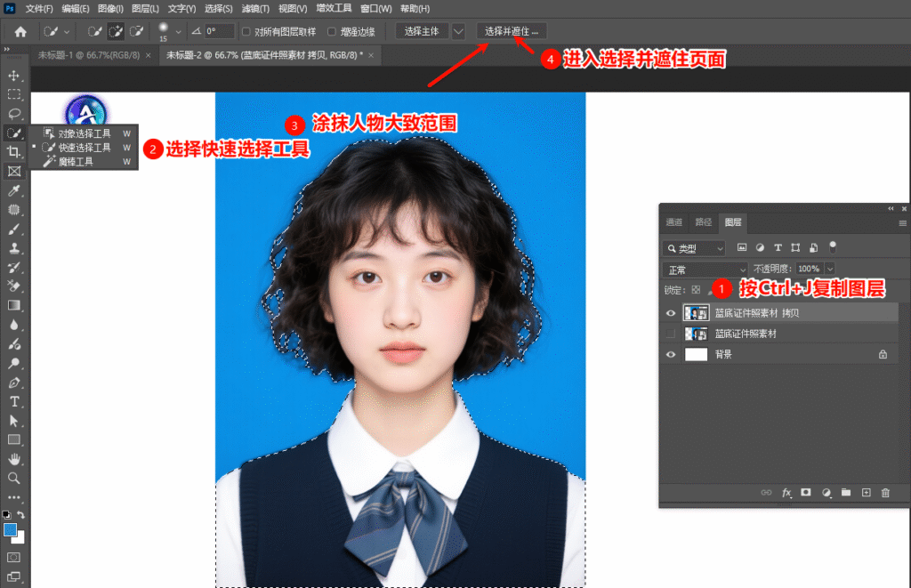The height and width of the screenshot is (588, 911).
Task: Add a layer mask using panel icon
Action: pos(806,492)
